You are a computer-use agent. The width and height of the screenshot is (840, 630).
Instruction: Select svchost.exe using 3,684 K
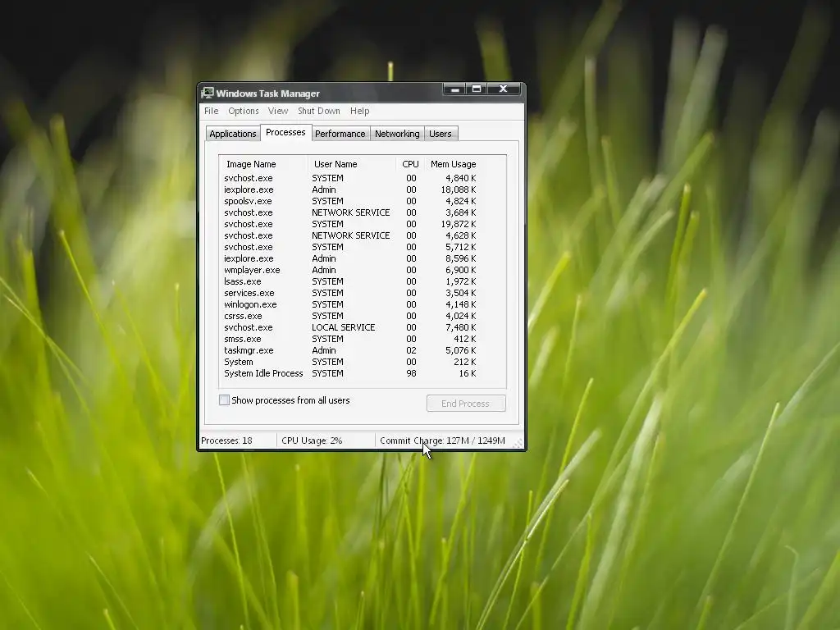pyautogui.click(x=349, y=212)
